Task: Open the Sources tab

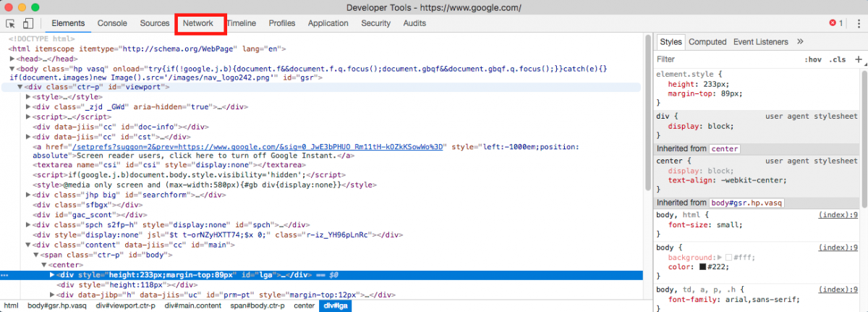Action: pos(155,23)
